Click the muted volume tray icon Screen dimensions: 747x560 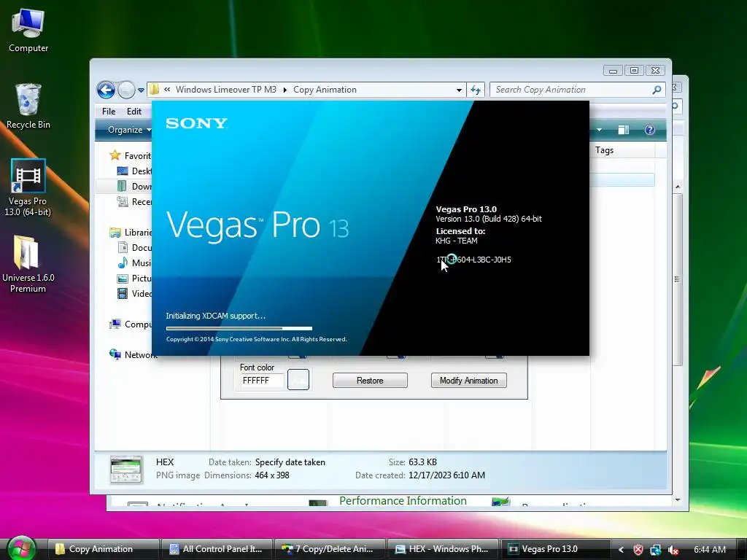[673, 550]
